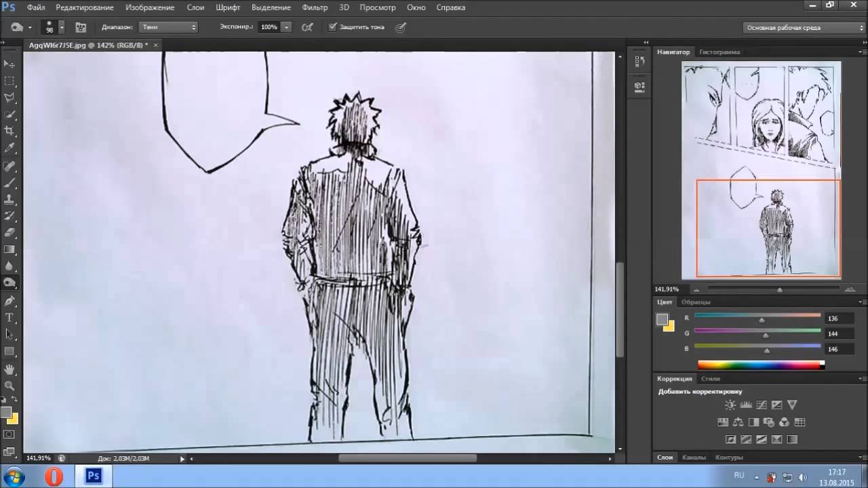The image size is (868, 488).
Task: Swap foreground and background colors
Action: click(14, 400)
